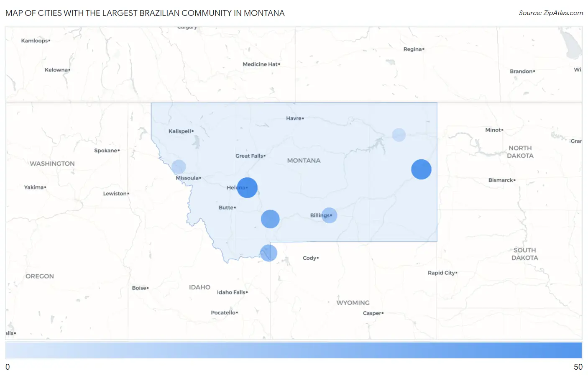Click the bubble on Montana's southern border
The width and height of the screenshot is (588, 376).
[268, 253]
